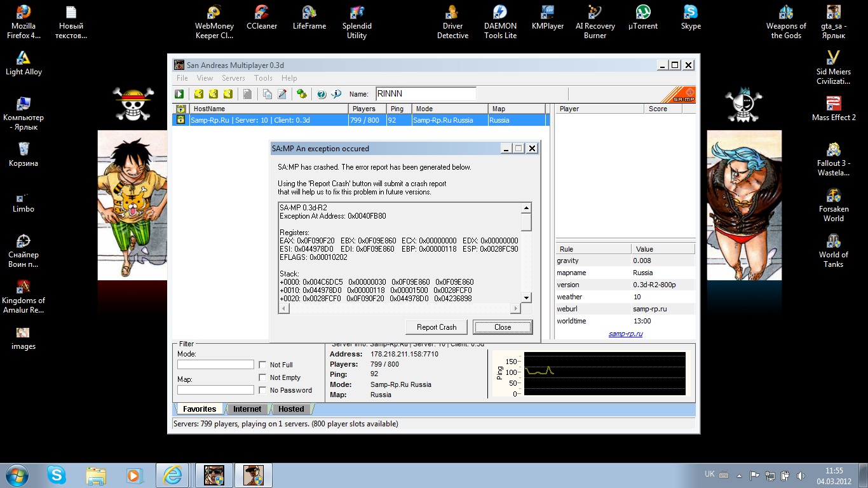Open the Mass Effect 2 desktop icon

834,109
